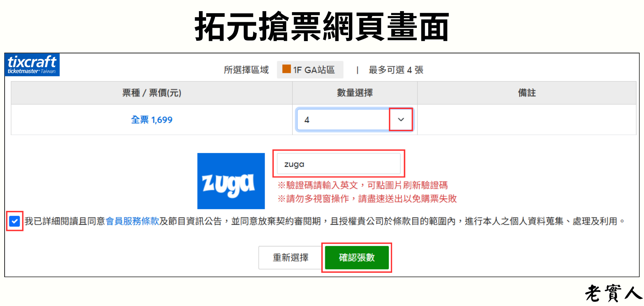
Task: Toggle the agree to terms checkbox
Action: coord(15,221)
